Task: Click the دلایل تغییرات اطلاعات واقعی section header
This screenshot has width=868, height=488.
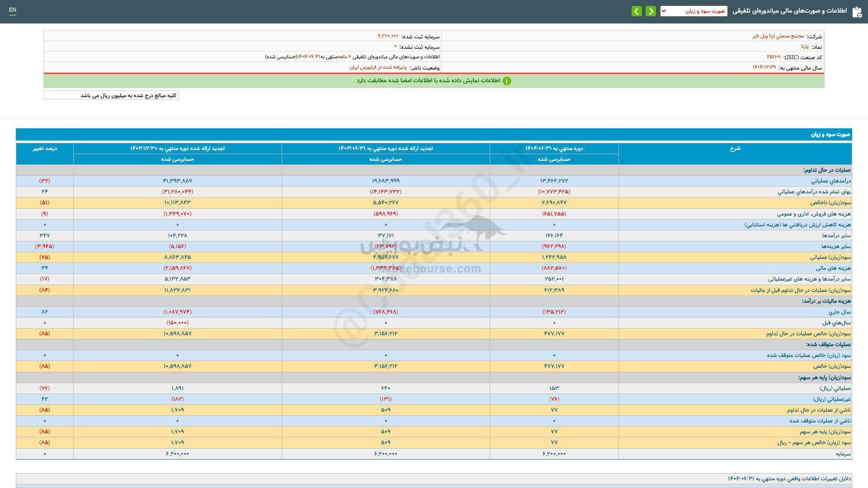Action: click(x=789, y=479)
